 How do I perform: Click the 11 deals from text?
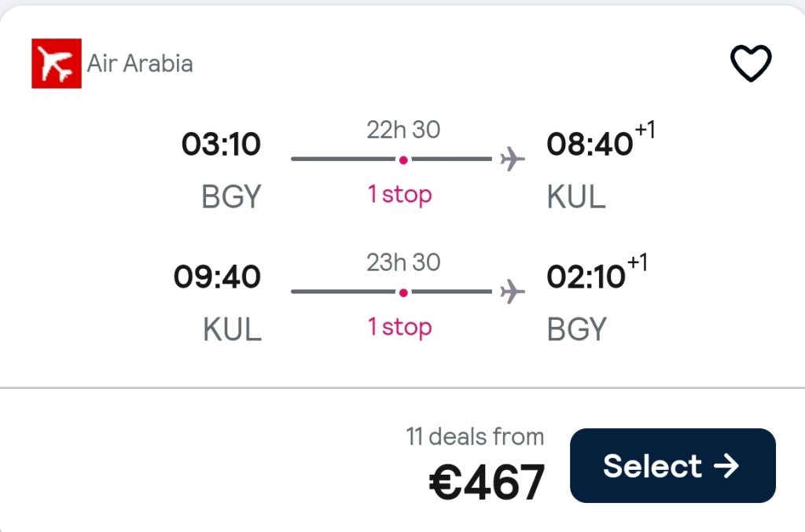pyautogui.click(x=476, y=437)
